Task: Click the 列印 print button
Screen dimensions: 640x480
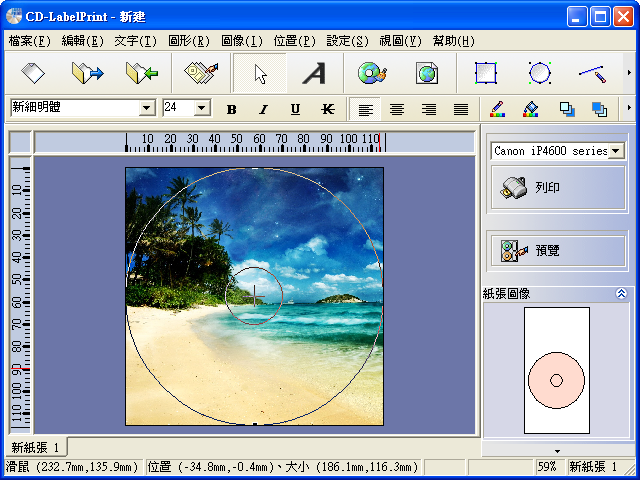Action: pyautogui.click(x=558, y=187)
